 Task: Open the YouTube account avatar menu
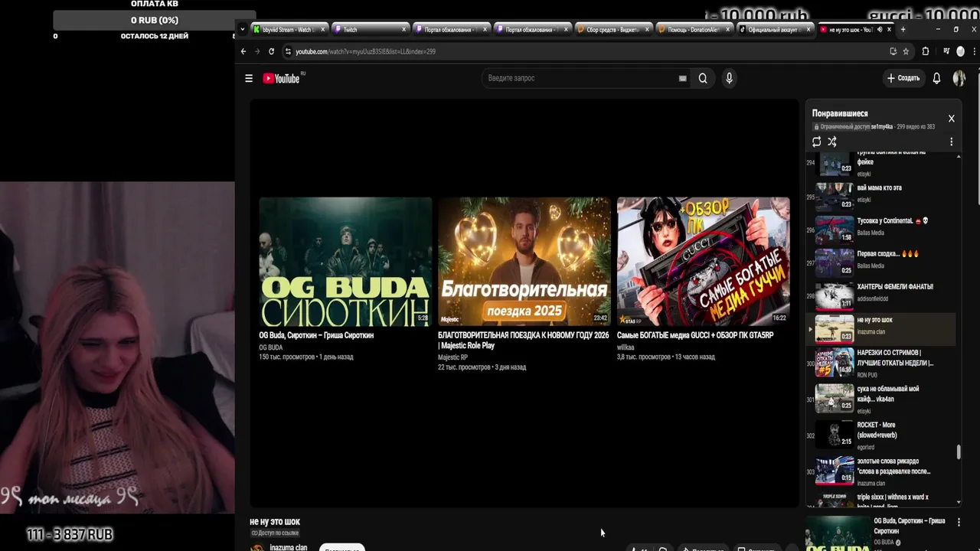959,78
